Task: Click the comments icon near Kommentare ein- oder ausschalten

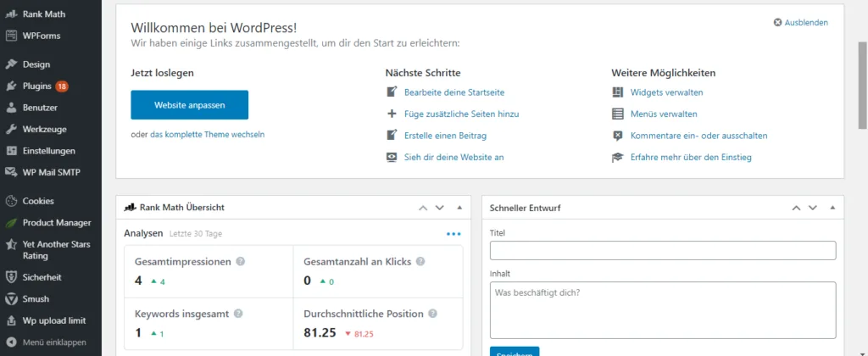Action: point(617,136)
